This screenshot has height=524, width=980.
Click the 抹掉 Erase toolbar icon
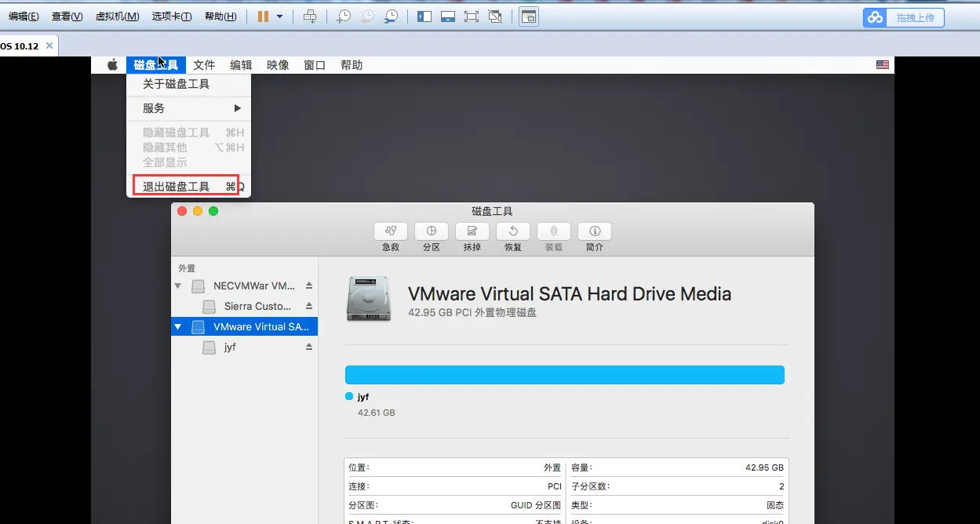[472, 231]
